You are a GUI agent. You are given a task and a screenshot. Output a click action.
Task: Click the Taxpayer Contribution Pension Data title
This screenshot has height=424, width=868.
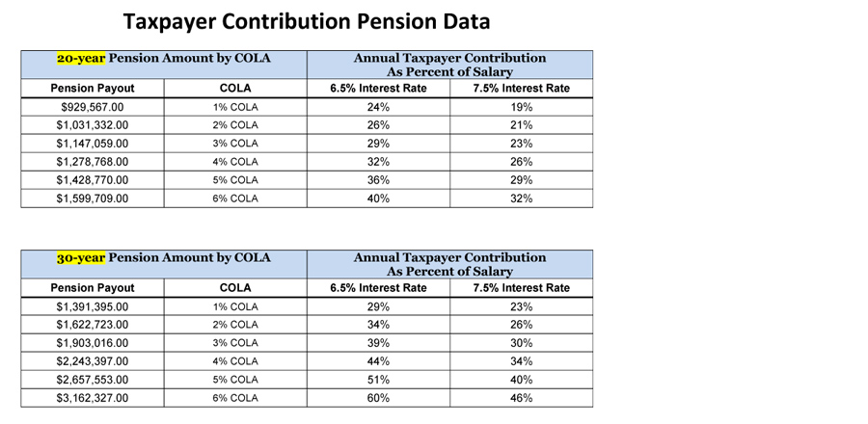(306, 22)
